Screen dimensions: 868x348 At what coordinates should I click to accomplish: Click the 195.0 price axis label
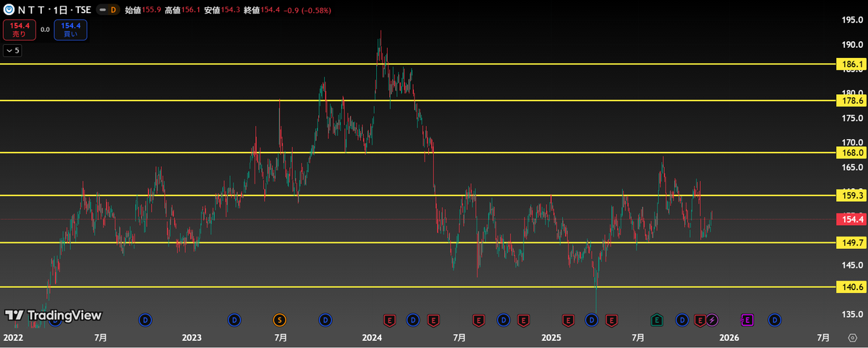click(x=852, y=20)
